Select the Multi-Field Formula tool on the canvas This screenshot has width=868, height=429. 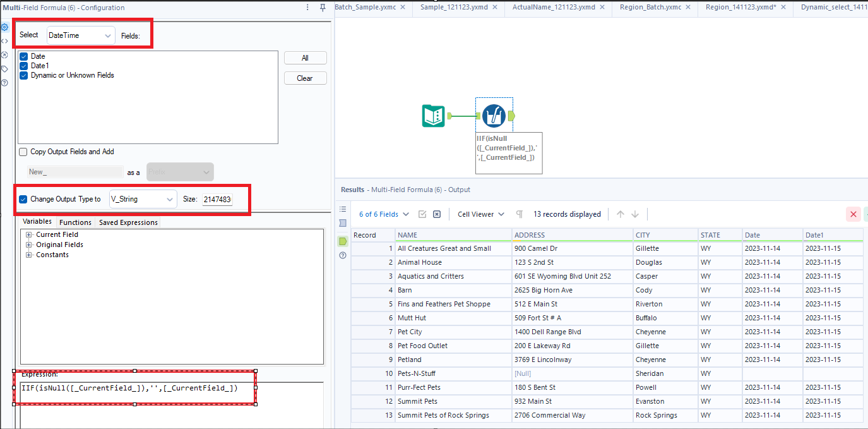pyautogui.click(x=494, y=116)
